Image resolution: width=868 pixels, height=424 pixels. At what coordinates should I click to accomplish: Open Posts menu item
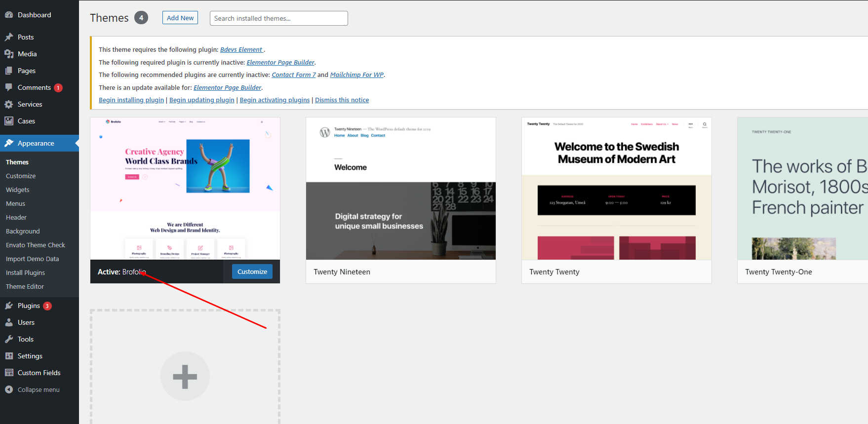pos(39,37)
